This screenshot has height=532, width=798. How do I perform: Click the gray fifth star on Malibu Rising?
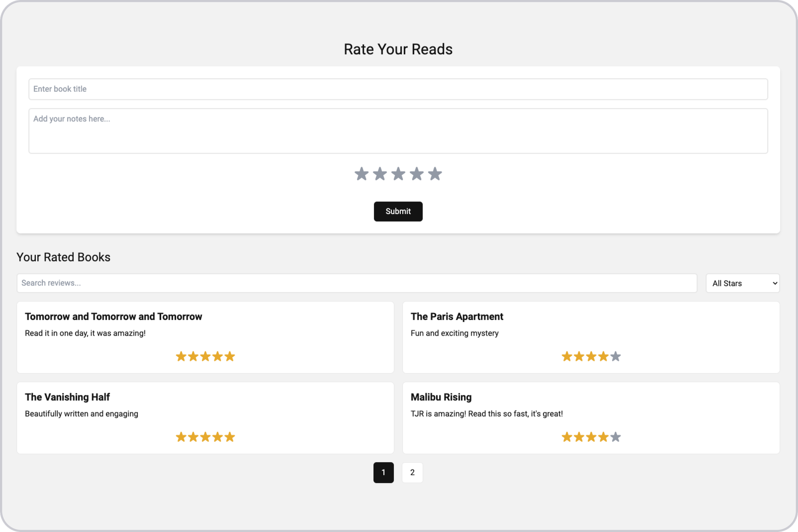(x=616, y=437)
